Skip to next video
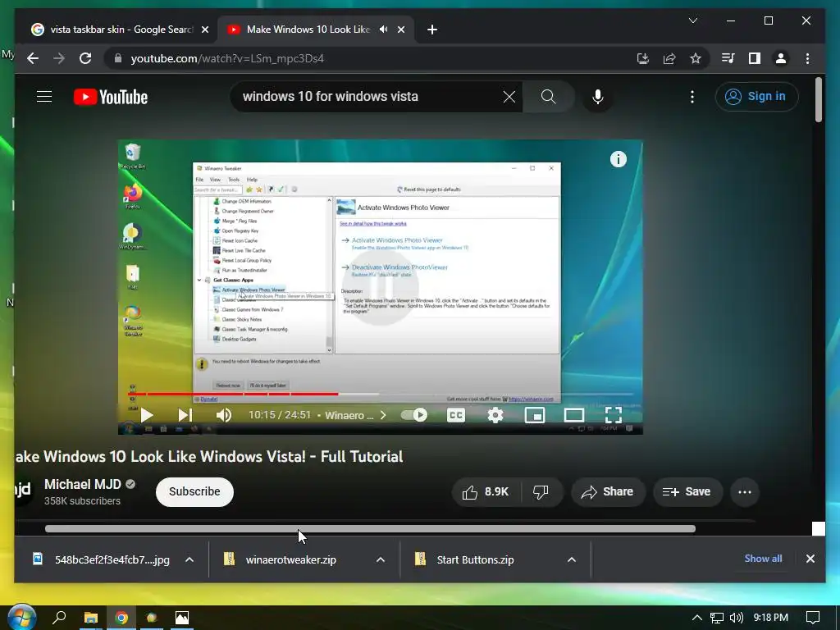 (185, 415)
